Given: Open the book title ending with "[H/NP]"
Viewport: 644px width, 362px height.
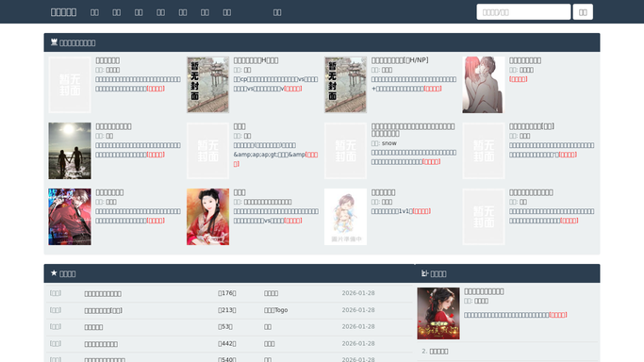Looking at the screenshot, I should point(400,60).
